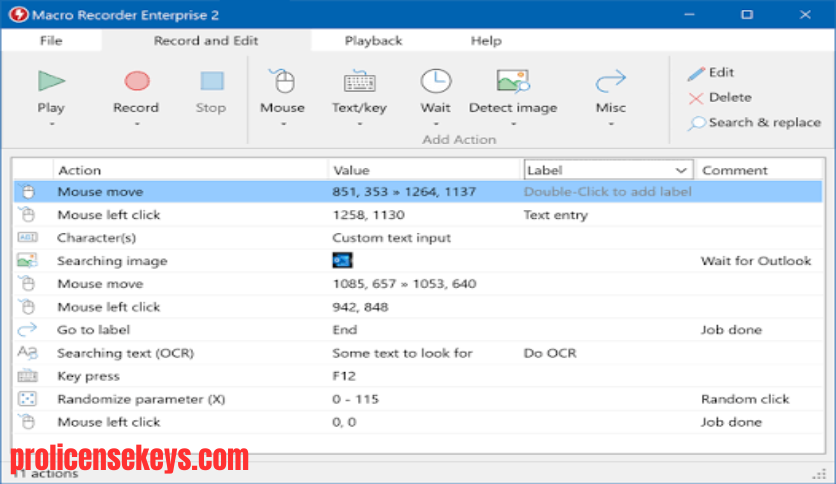Select the 'Wait for Outlook' comment
This screenshot has height=484, width=836.
tap(756, 261)
